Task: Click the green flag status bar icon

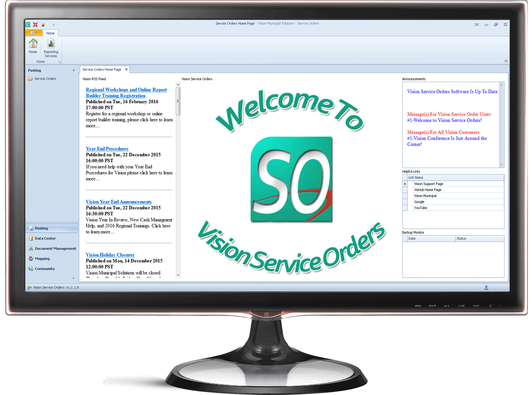Action: tap(30, 288)
